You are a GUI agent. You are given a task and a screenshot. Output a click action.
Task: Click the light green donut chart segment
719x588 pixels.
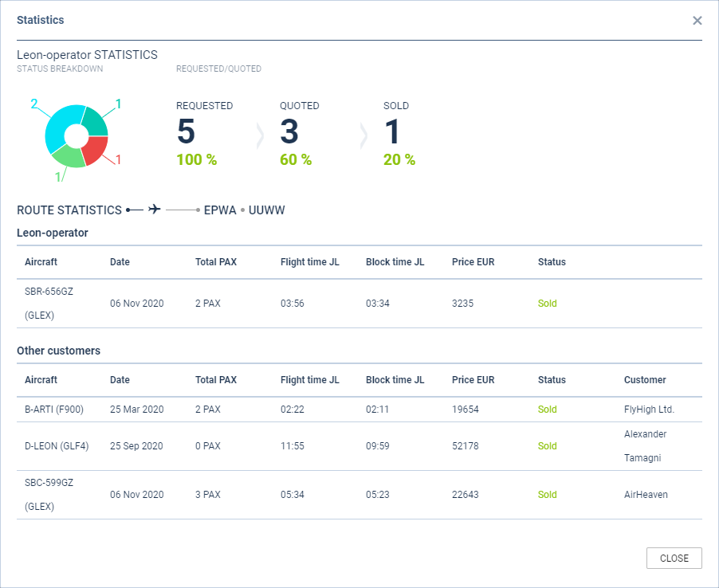tap(69, 157)
